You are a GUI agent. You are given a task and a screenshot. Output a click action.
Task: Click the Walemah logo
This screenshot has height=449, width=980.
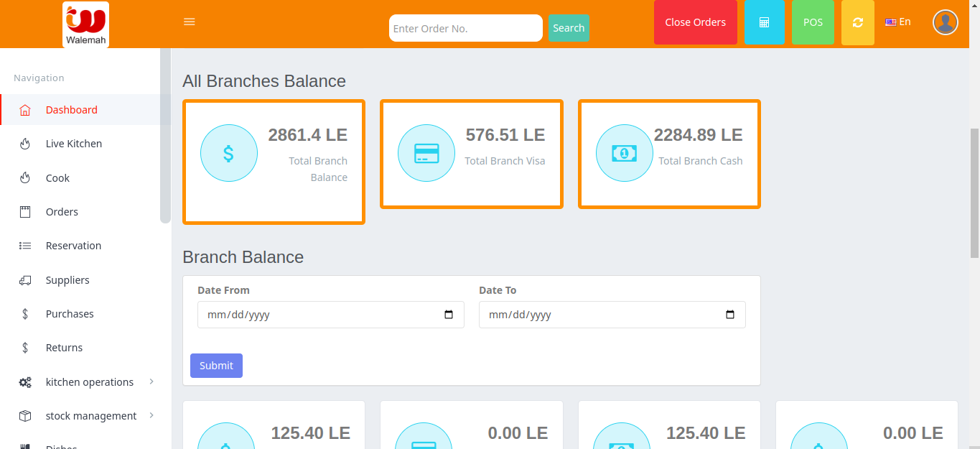[x=85, y=24]
